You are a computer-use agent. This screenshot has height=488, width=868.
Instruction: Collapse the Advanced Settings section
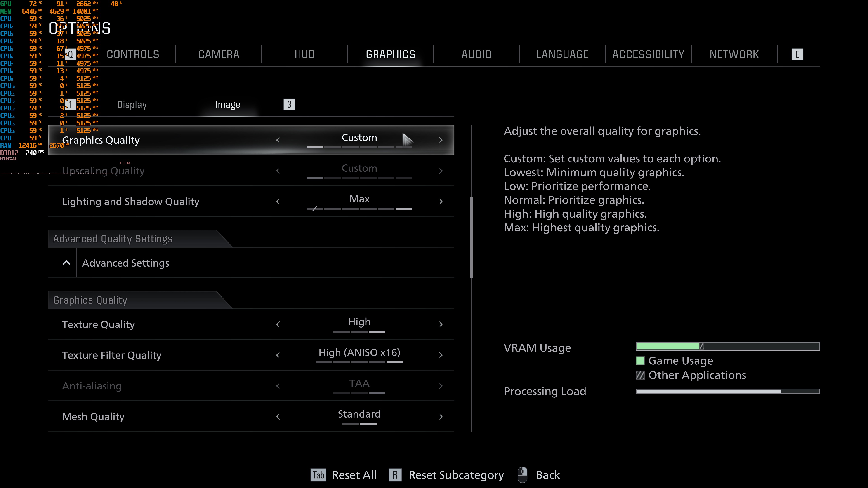125,263
